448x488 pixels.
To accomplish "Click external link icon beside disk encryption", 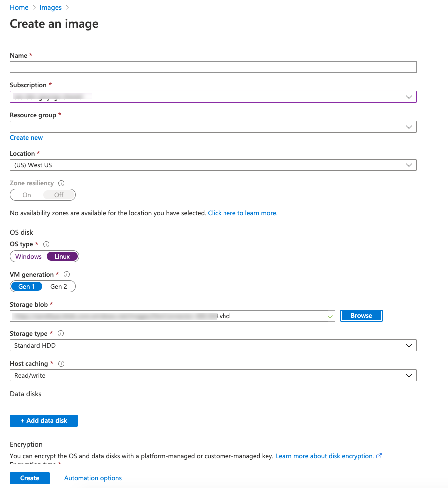I will (379, 456).
